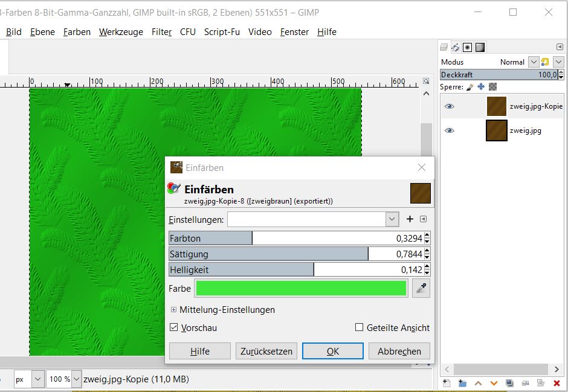This screenshot has width=568, height=392.
Task: Enable the Geteilte Ansicht checkbox
Action: coord(359,327)
